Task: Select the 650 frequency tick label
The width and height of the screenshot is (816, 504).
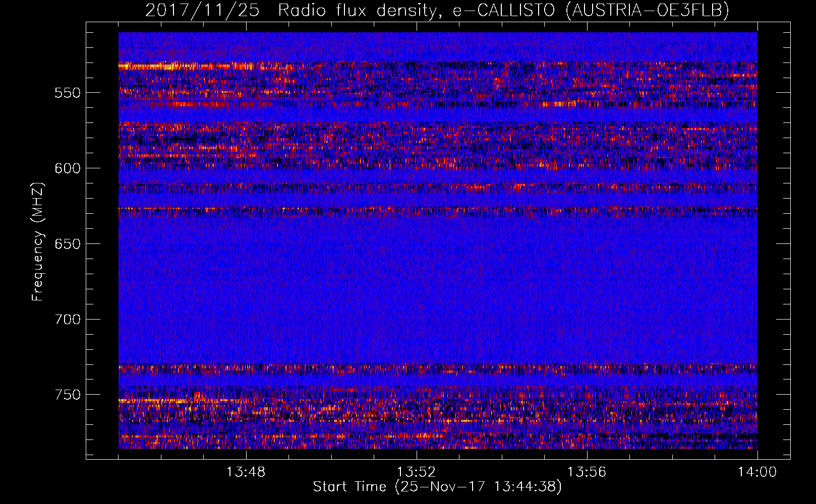Action: point(68,244)
